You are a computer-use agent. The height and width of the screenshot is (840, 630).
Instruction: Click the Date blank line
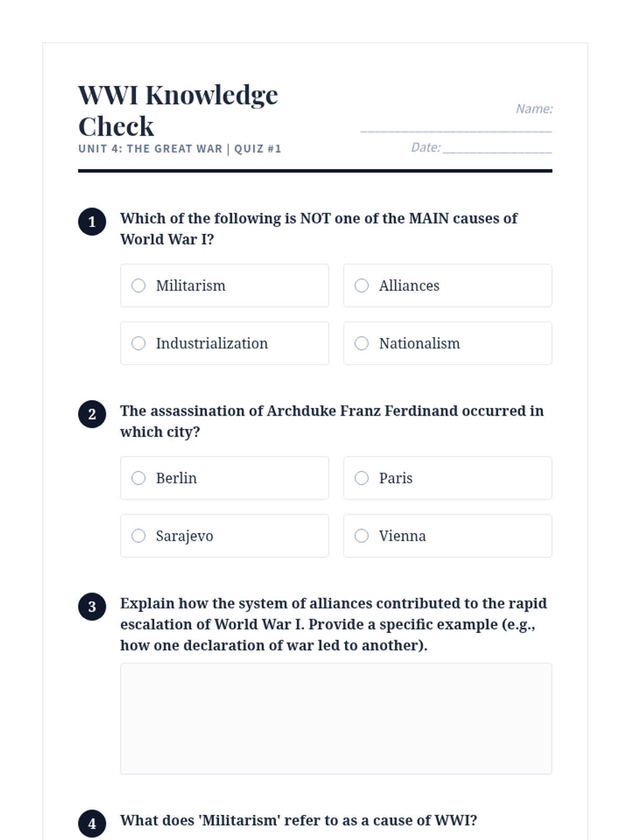pyautogui.click(x=497, y=149)
